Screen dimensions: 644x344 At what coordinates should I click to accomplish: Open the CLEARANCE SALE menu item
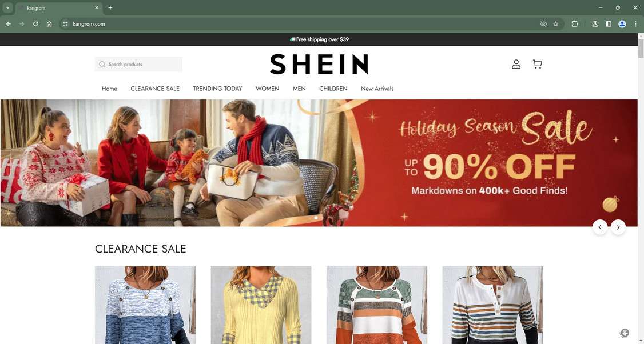click(x=155, y=88)
